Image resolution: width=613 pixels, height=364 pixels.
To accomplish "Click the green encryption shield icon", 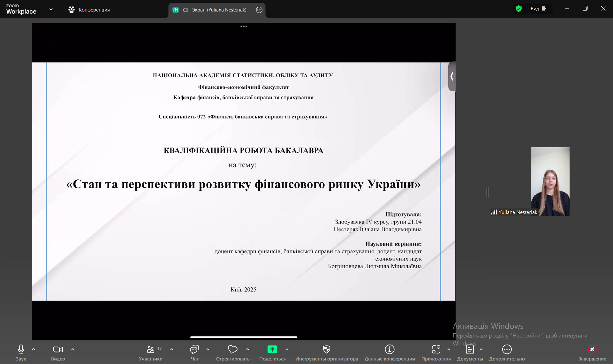I will click(518, 9).
